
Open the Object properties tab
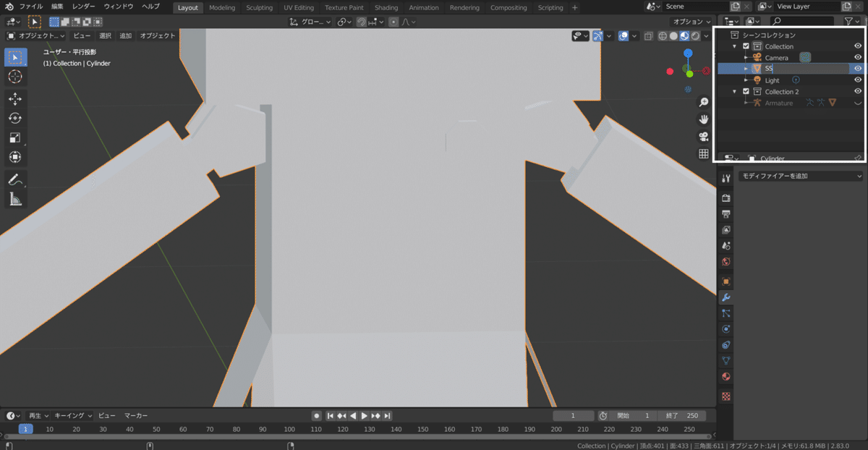[726, 281]
